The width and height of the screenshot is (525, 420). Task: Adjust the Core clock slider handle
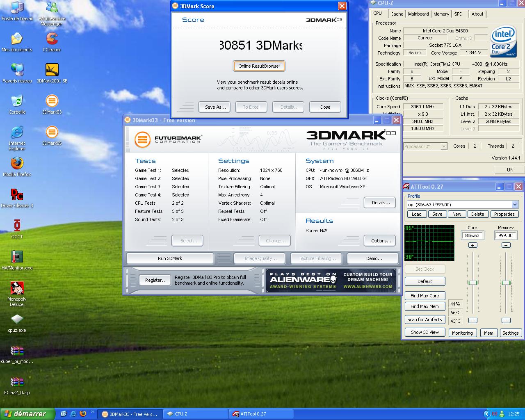tap(473, 283)
